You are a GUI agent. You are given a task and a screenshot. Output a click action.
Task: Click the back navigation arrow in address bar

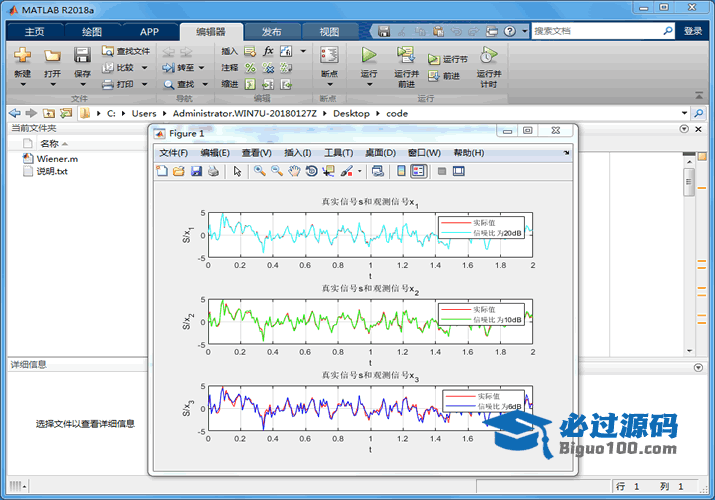[x=15, y=113]
